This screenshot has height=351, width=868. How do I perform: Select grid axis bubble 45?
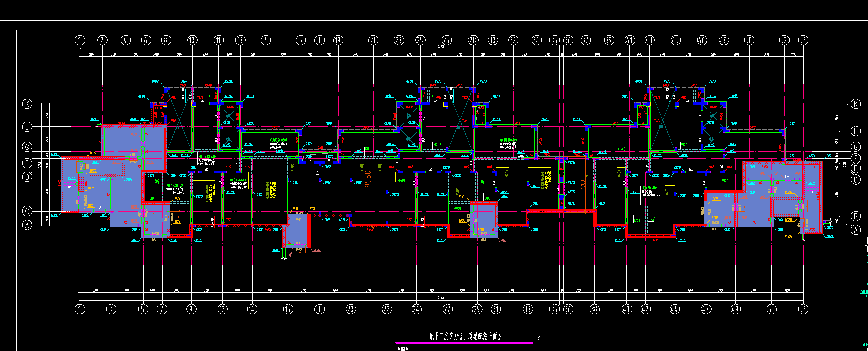(676, 40)
